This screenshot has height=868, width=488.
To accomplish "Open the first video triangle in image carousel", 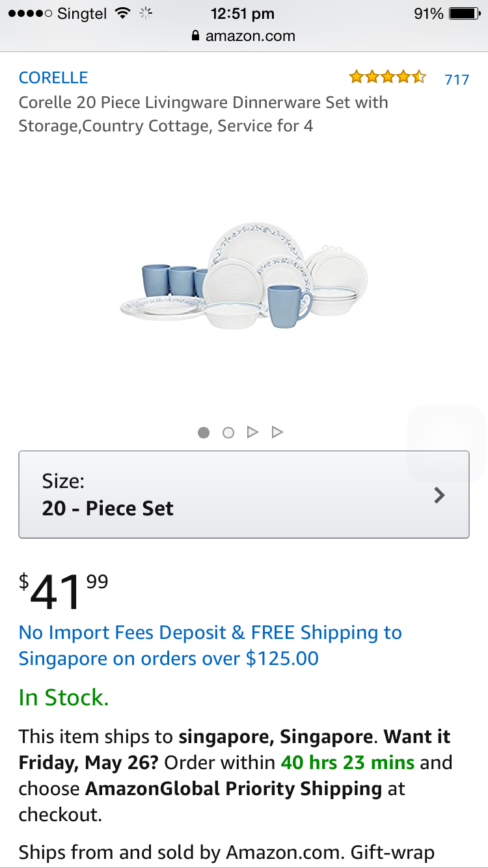I will [252, 432].
